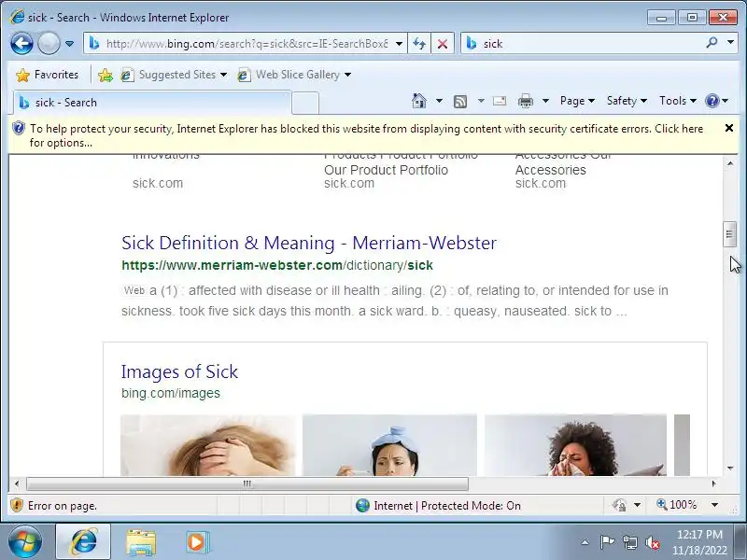Launch Windows Media Player from taskbar

196,542
